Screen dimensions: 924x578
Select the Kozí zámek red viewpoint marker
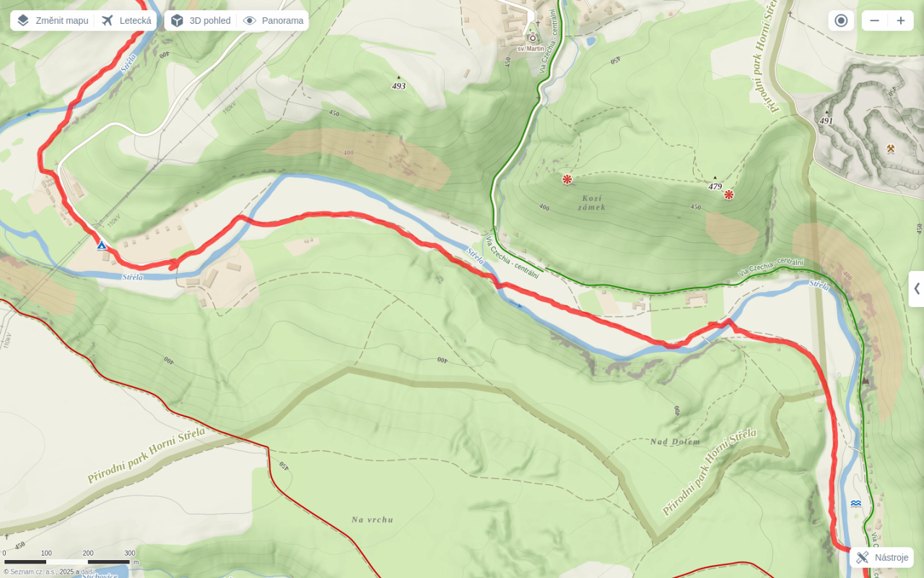coord(567,179)
